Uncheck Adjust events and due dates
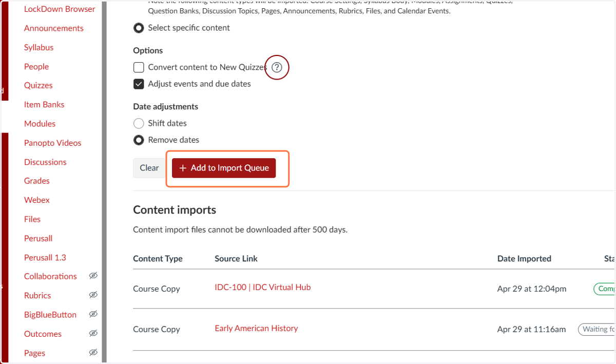This screenshot has height=364, width=616. tap(139, 84)
